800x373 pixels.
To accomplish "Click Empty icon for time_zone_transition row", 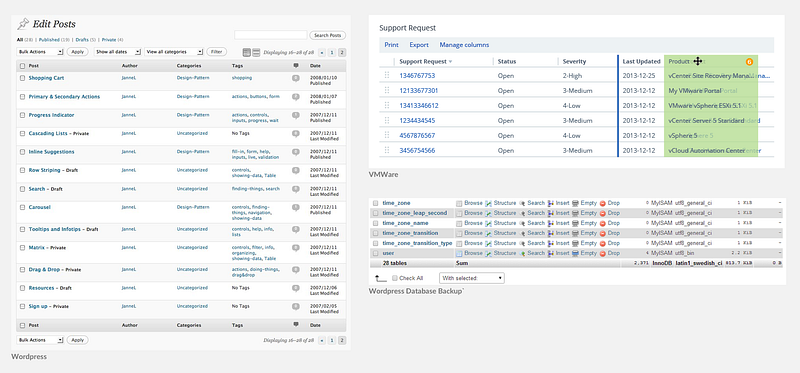I will [575, 233].
